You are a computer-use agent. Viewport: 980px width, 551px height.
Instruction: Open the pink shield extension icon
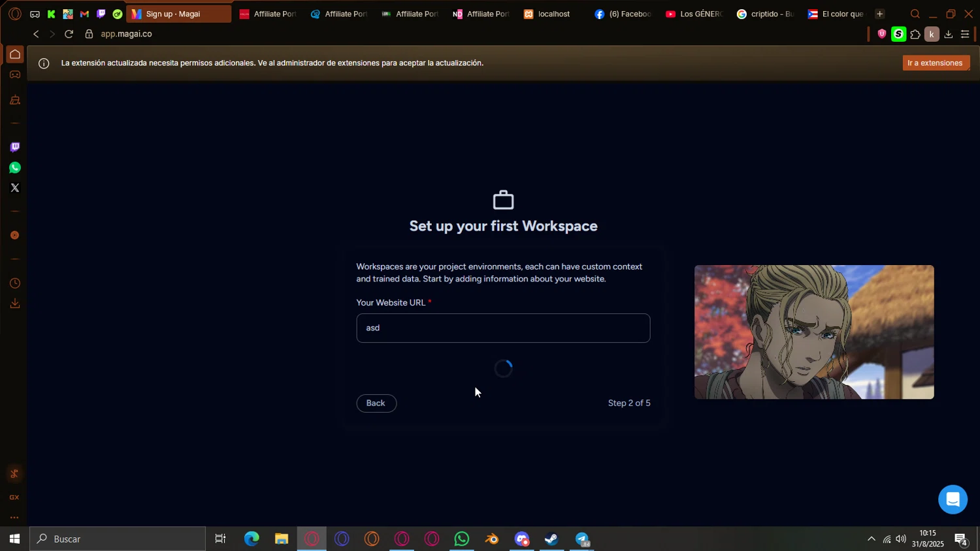tap(882, 34)
